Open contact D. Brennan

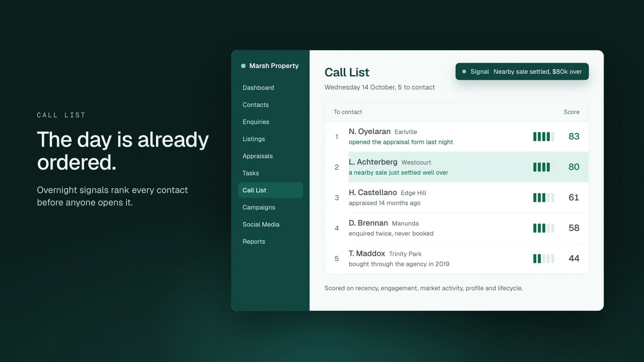[x=368, y=223]
